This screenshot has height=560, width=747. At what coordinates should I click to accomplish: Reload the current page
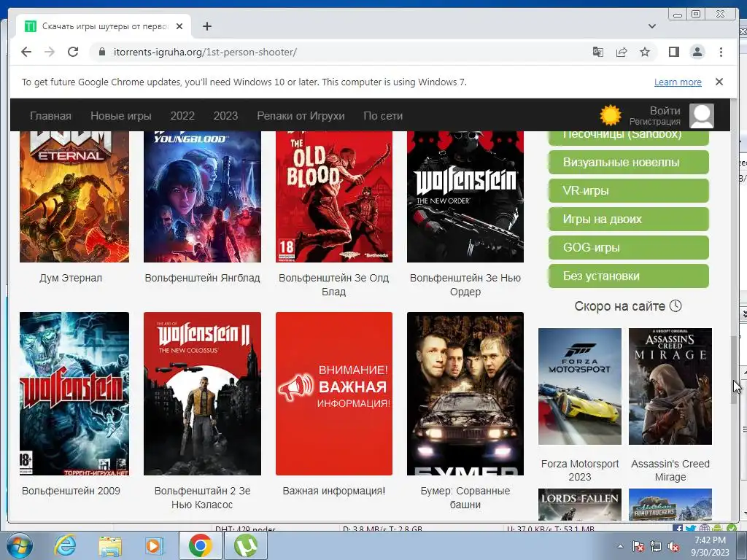pyautogui.click(x=73, y=52)
